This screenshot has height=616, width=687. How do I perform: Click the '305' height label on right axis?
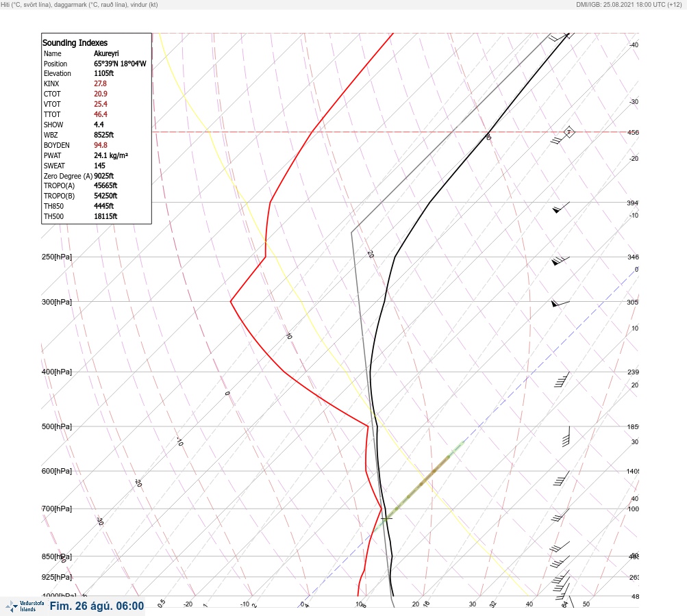pyautogui.click(x=633, y=302)
